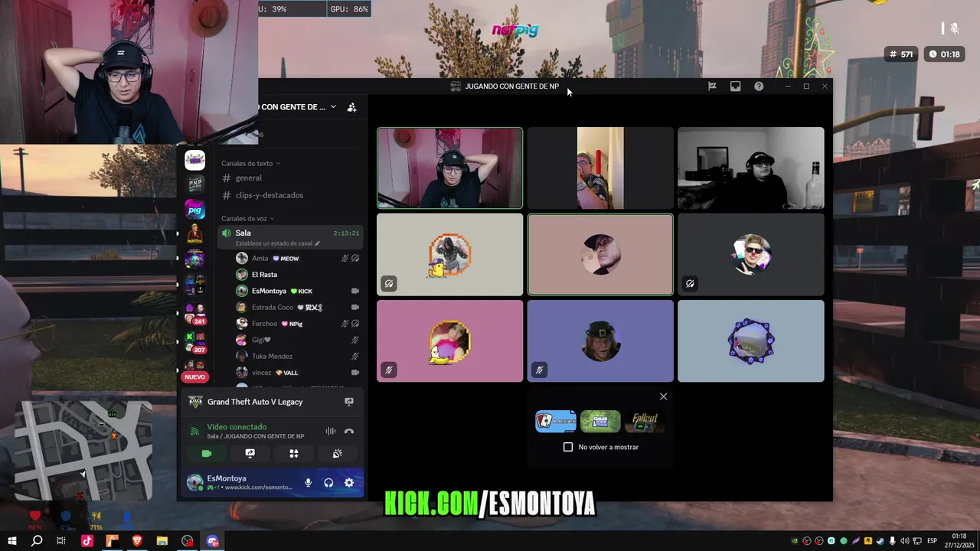The image size is (980, 551).
Task: Click deafened icon beside Amla
Action: tap(355, 259)
